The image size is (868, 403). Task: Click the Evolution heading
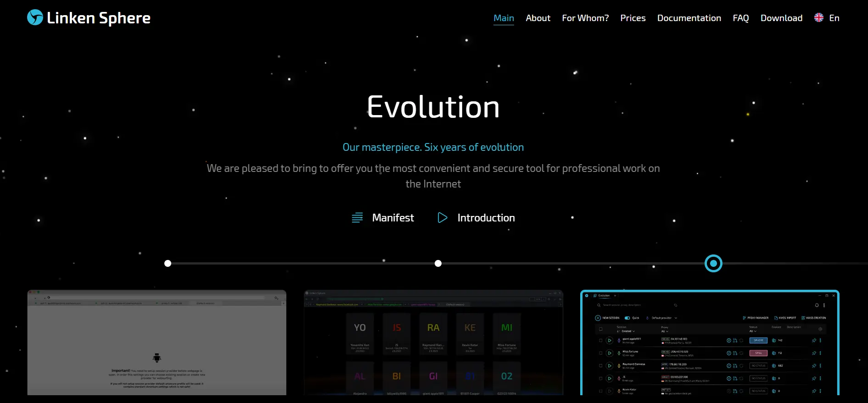click(433, 107)
